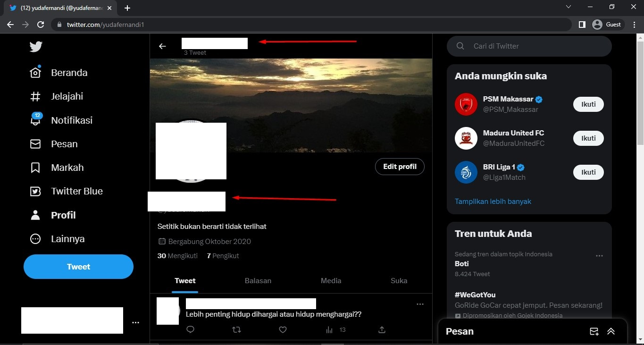The width and height of the screenshot is (644, 345).
Task: Switch to the Balasan tab
Action: tap(258, 281)
